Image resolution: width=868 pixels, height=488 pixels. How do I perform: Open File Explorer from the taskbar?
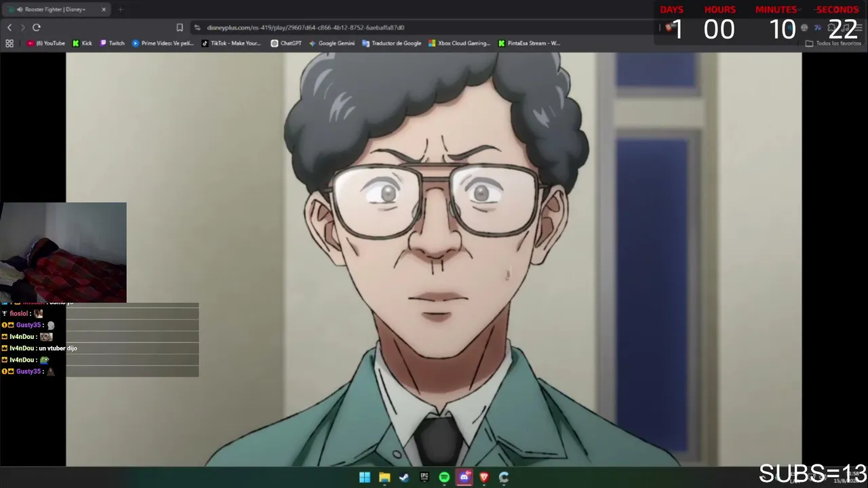[x=384, y=477]
